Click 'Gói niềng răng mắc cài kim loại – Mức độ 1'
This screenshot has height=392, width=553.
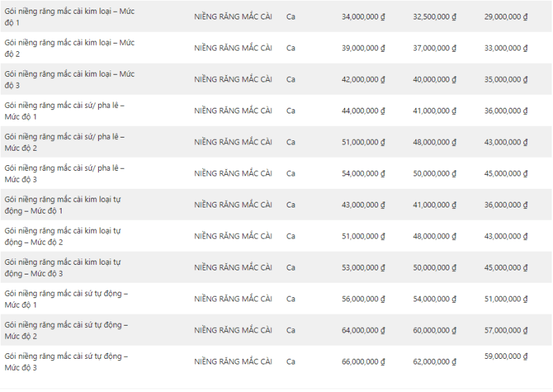pyautogui.click(x=70, y=17)
